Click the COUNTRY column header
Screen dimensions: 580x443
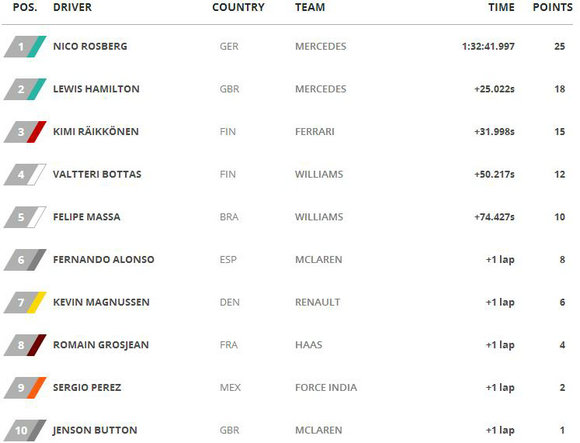238,7
